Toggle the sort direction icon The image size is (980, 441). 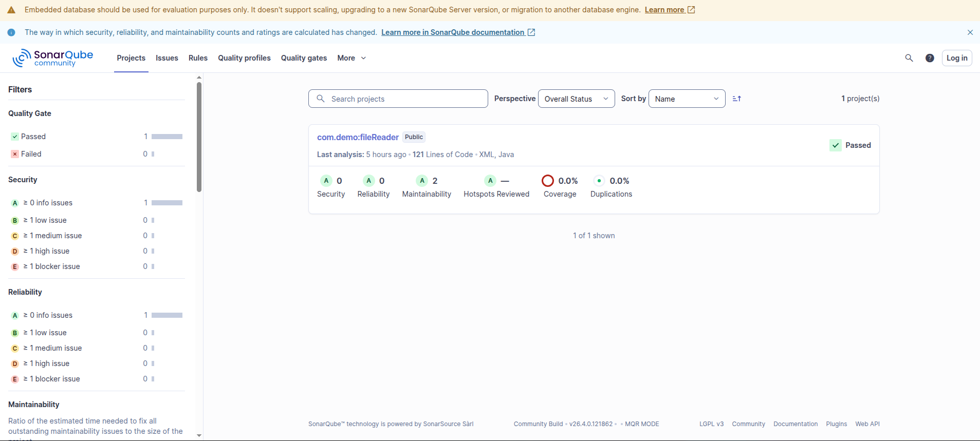click(737, 99)
